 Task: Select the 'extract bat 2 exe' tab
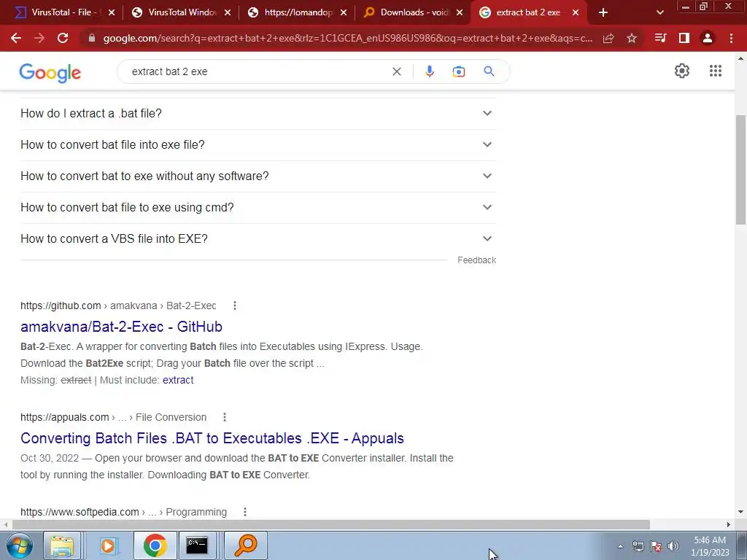528,12
